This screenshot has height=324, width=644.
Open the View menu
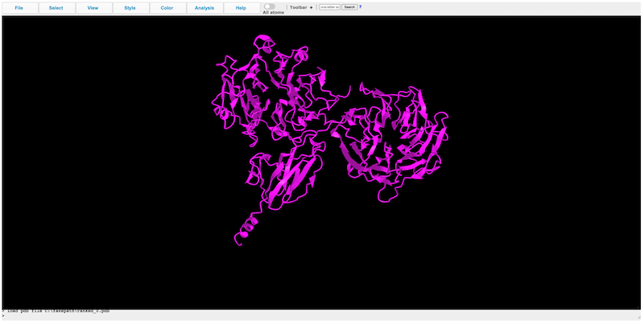pos(94,8)
